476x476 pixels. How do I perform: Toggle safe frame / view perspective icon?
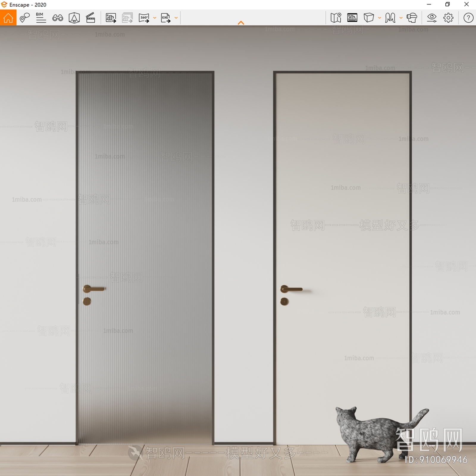point(74,18)
